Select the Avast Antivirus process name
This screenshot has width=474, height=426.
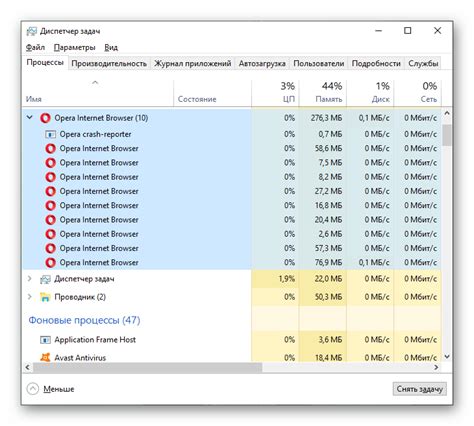(x=80, y=358)
